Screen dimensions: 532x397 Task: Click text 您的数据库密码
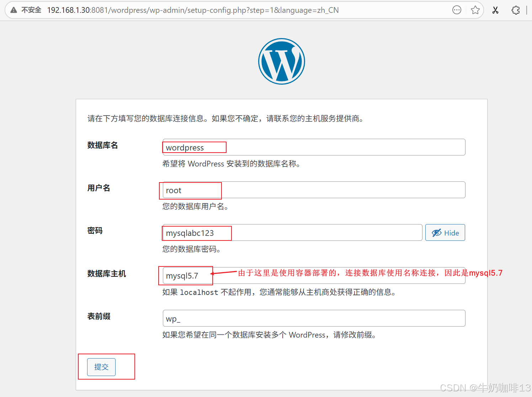(191, 249)
